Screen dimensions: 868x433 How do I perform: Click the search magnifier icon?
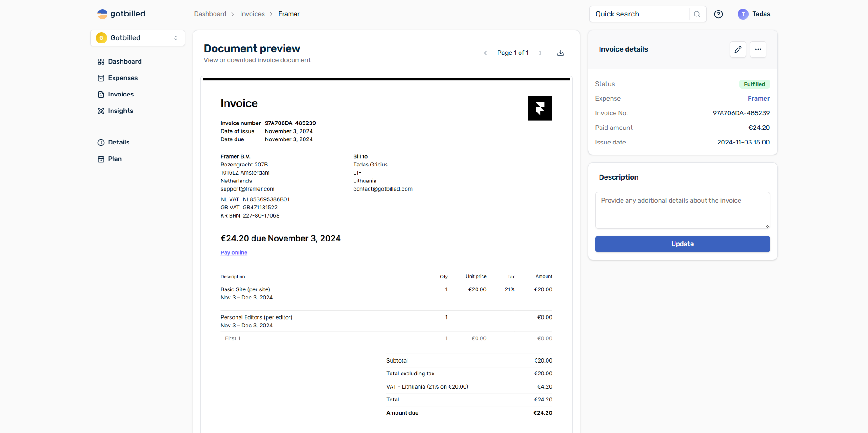click(697, 14)
